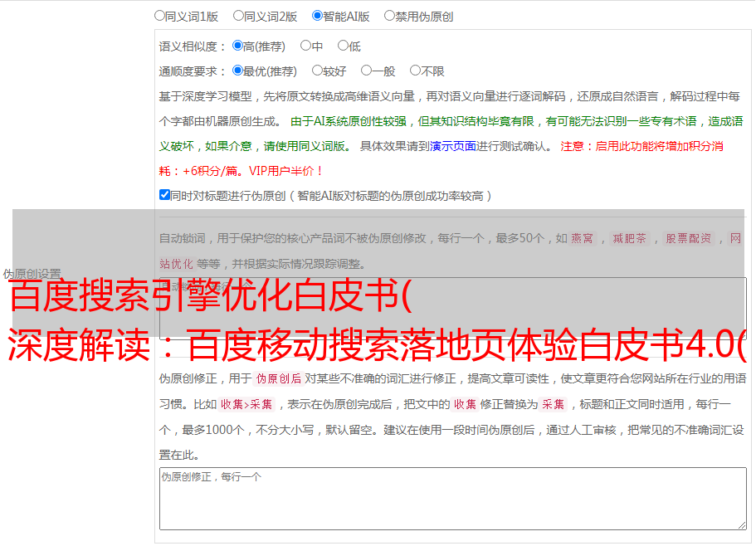This screenshot has height=546, width=756.
Task: Click the 股票配资 example keyword tag
Action: point(689,238)
